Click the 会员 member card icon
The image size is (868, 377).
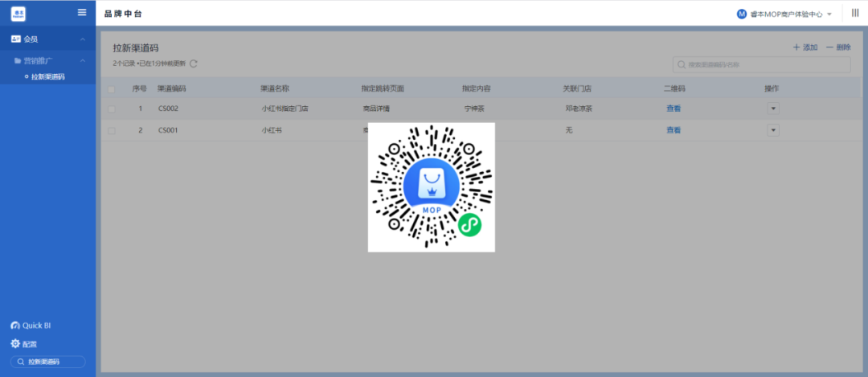15,39
